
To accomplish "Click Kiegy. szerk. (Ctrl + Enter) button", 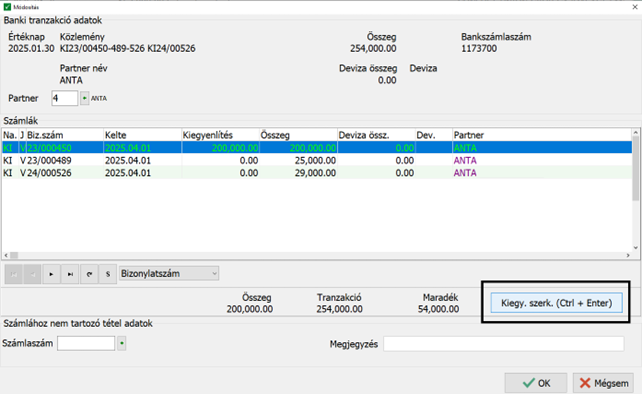I will tap(556, 303).
